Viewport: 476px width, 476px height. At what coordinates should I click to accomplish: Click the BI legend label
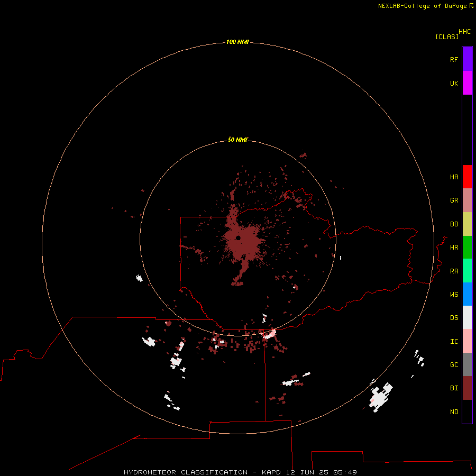(x=454, y=388)
